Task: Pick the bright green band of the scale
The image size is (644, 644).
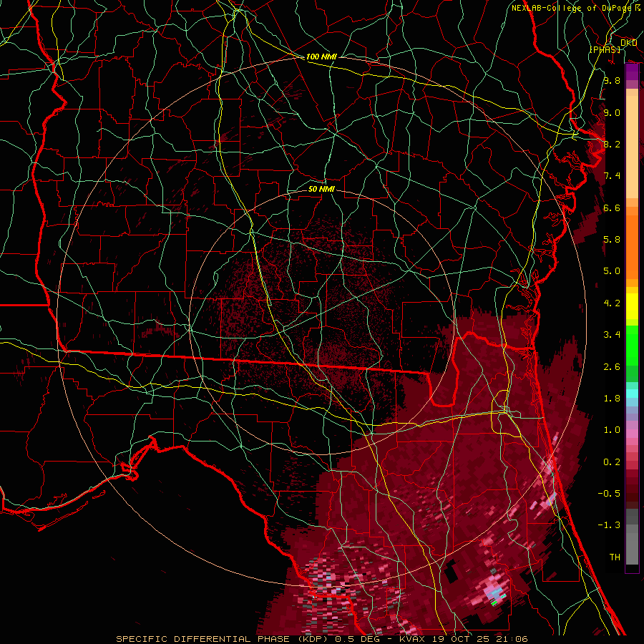Action: pyautogui.click(x=632, y=345)
